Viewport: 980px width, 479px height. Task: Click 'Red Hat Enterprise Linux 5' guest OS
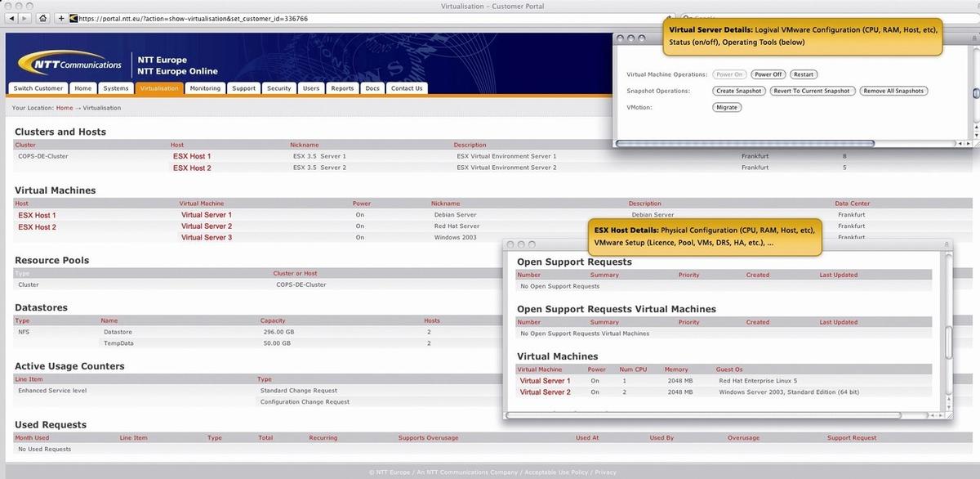[x=758, y=381]
